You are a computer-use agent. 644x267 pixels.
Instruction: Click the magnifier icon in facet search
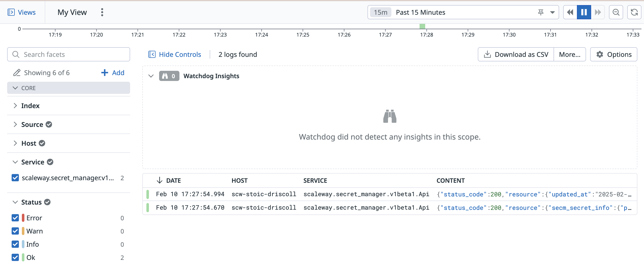click(16, 54)
